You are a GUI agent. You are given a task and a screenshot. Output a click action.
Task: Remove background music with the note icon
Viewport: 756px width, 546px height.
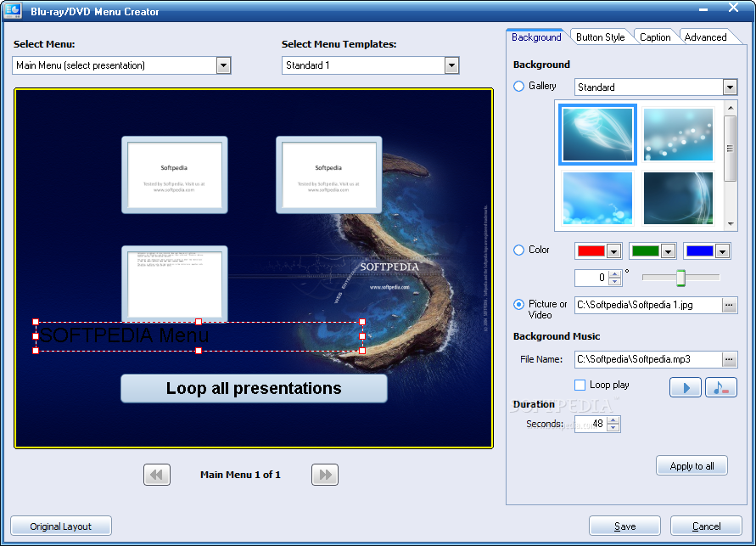pyautogui.click(x=721, y=387)
